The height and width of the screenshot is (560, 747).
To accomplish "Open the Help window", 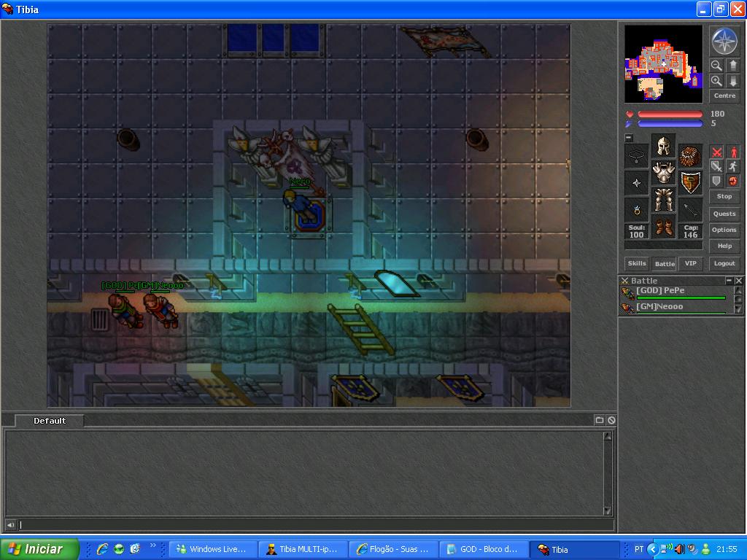I will (x=724, y=246).
